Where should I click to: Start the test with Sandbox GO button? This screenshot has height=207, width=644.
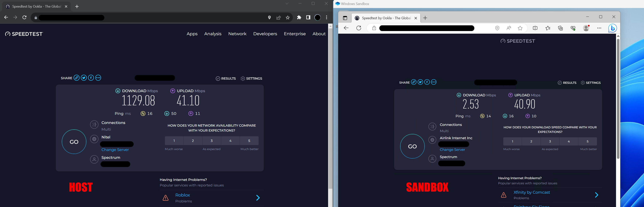[x=412, y=146]
